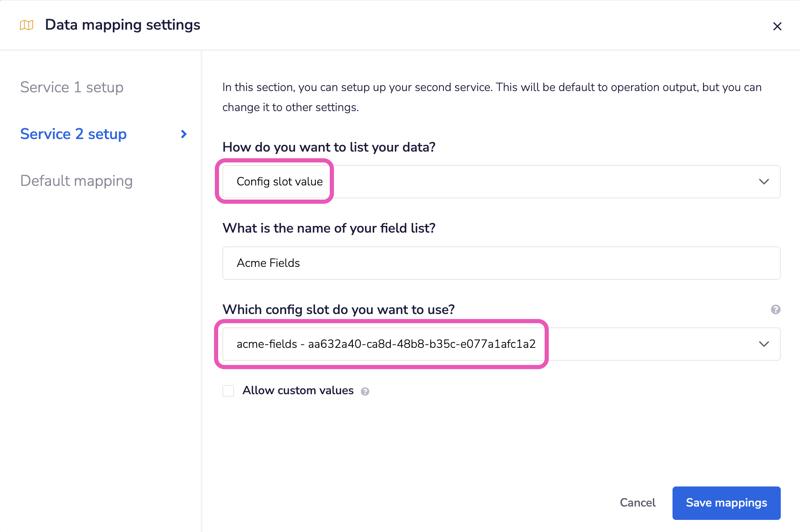Open the Default mapping section
The width and height of the screenshot is (800, 532).
coord(76,181)
